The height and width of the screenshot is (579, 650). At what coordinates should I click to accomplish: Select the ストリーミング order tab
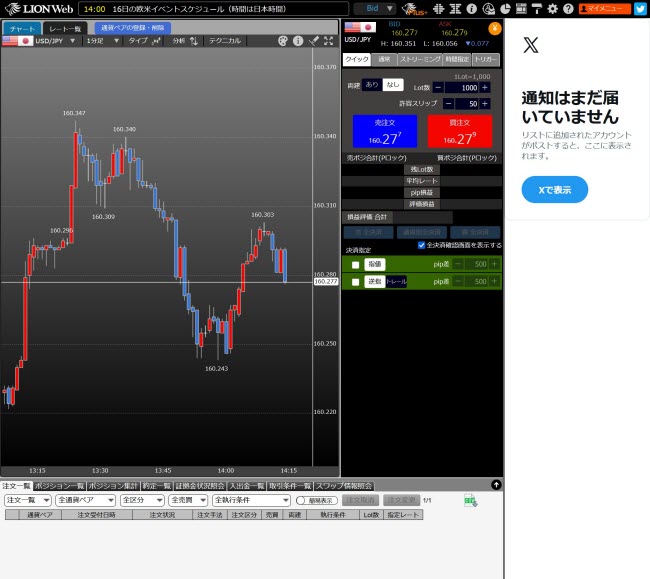(x=420, y=60)
